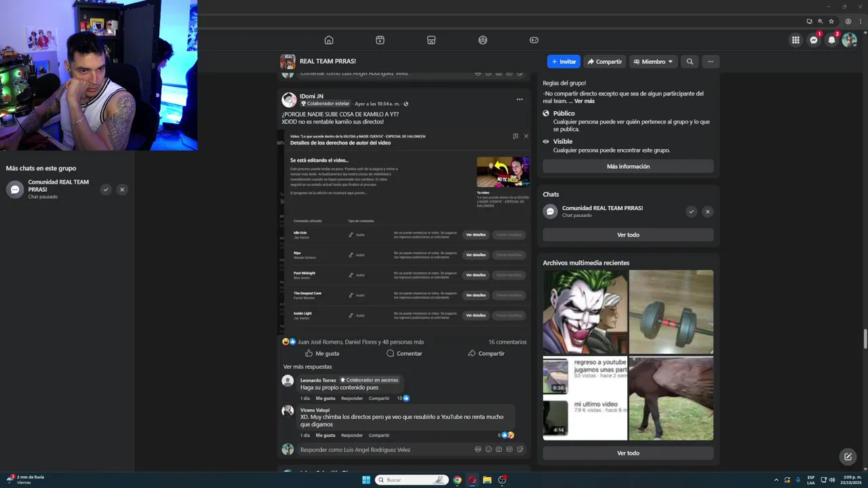Open three-dot menu on IDomi JN's post
Image resolution: width=868 pixels, height=488 pixels.
(519, 100)
